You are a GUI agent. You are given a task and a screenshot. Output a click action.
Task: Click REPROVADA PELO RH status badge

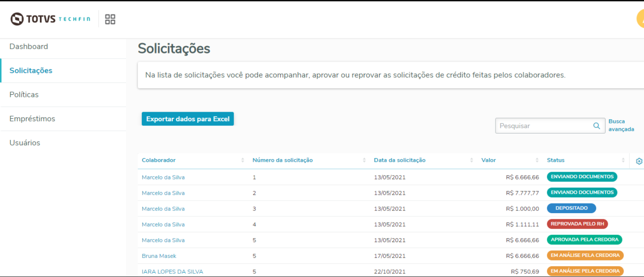(x=577, y=224)
